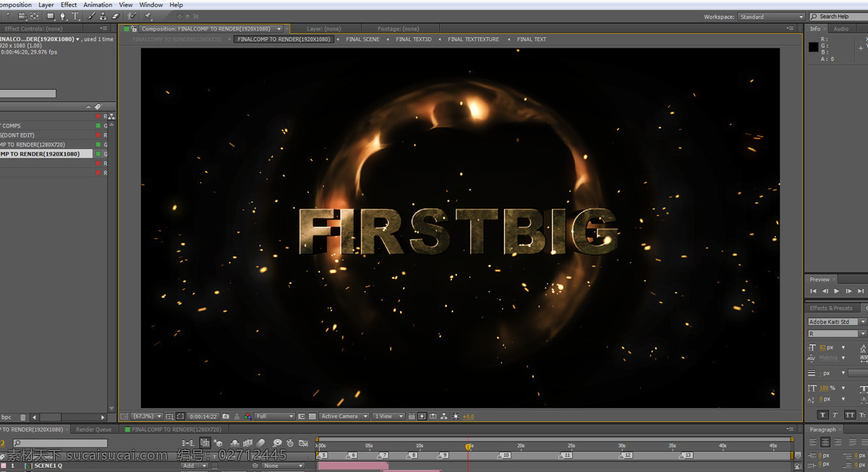Take a snapshot with the camera icon
The image size is (868, 472).
click(x=226, y=416)
